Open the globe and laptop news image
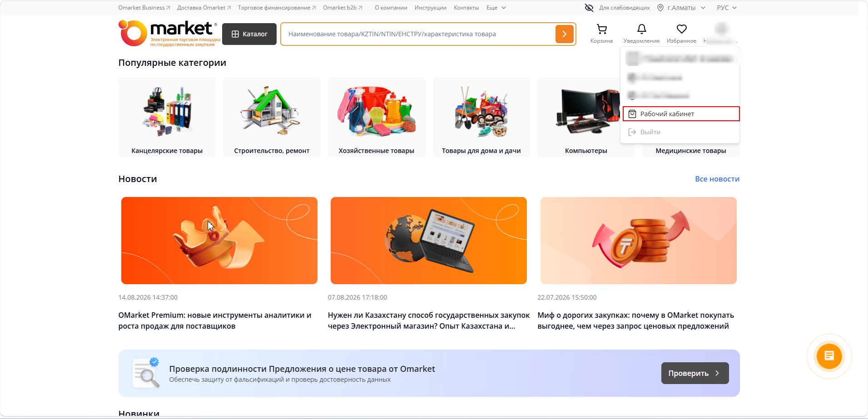 pyautogui.click(x=429, y=241)
